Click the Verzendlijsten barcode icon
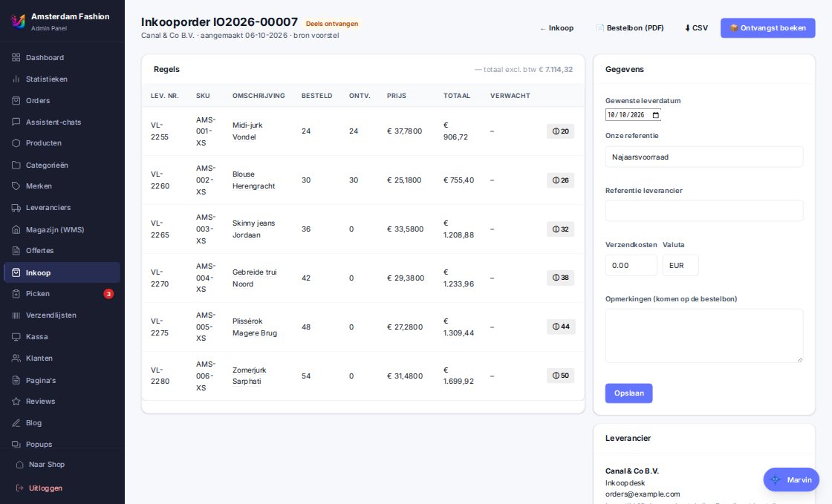 [16, 315]
